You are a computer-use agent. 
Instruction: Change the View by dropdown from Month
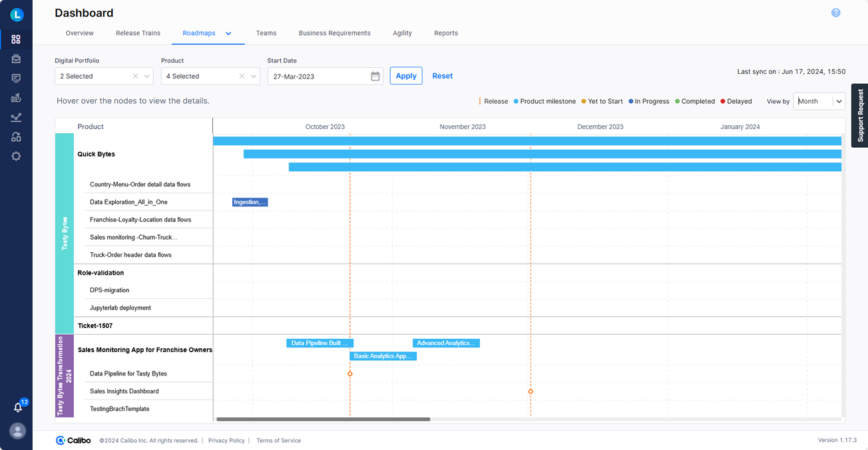(838, 101)
